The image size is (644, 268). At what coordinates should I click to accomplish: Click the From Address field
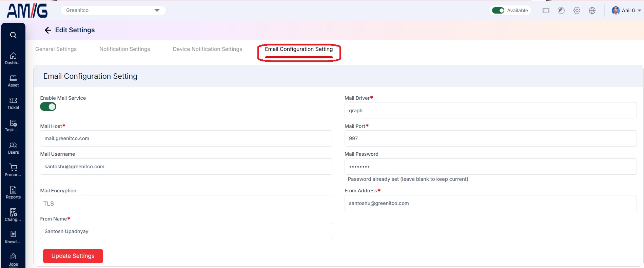490,203
